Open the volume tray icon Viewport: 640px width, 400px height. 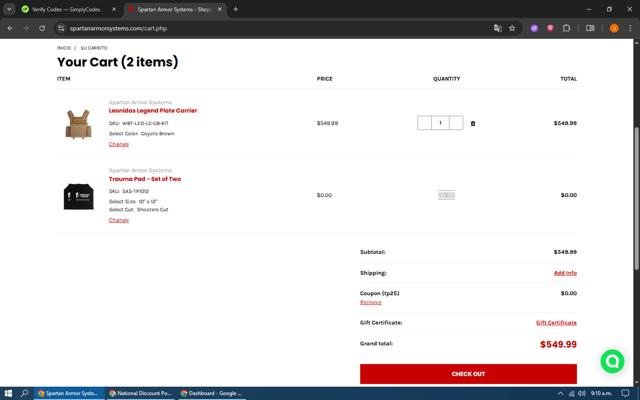click(x=582, y=393)
